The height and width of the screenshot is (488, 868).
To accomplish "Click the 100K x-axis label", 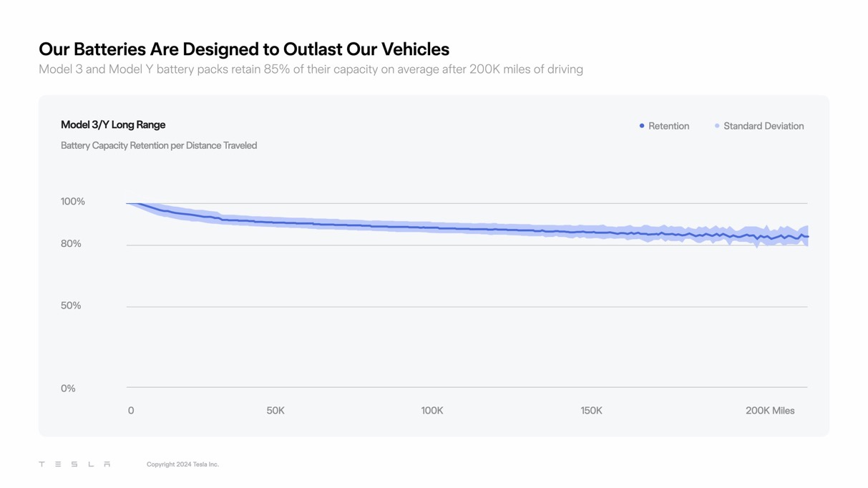I will point(432,411).
